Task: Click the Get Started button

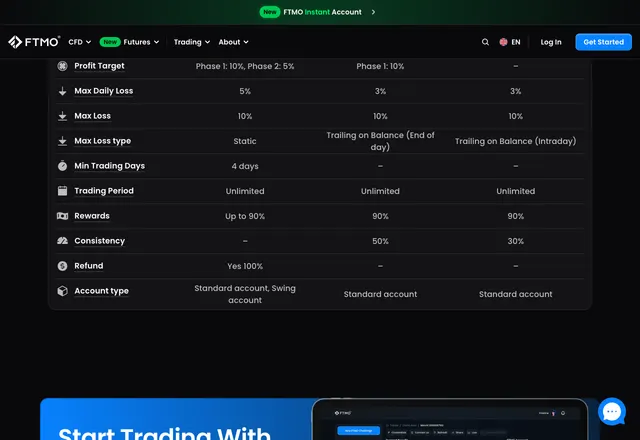Action: click(603, 42)
